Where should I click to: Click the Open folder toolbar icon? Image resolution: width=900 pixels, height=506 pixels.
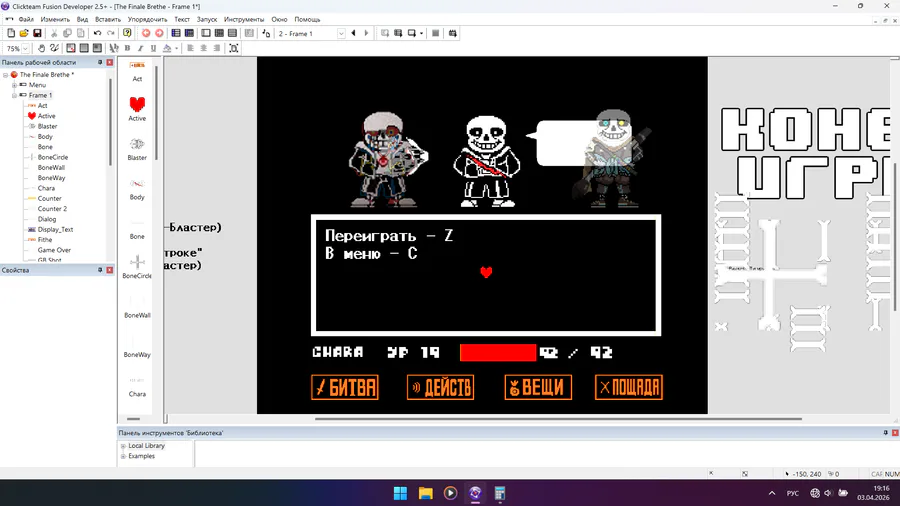pos(24,33)
